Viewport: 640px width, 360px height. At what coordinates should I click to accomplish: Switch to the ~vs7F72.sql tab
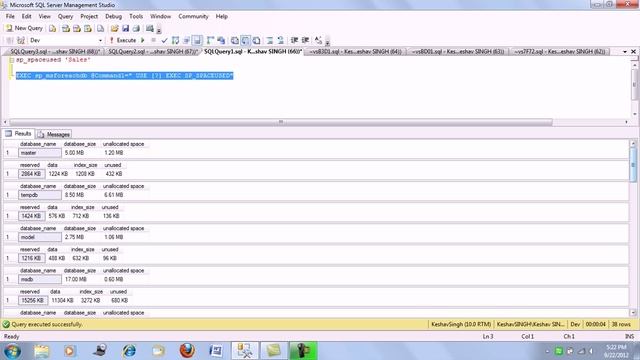click(559, 51)
